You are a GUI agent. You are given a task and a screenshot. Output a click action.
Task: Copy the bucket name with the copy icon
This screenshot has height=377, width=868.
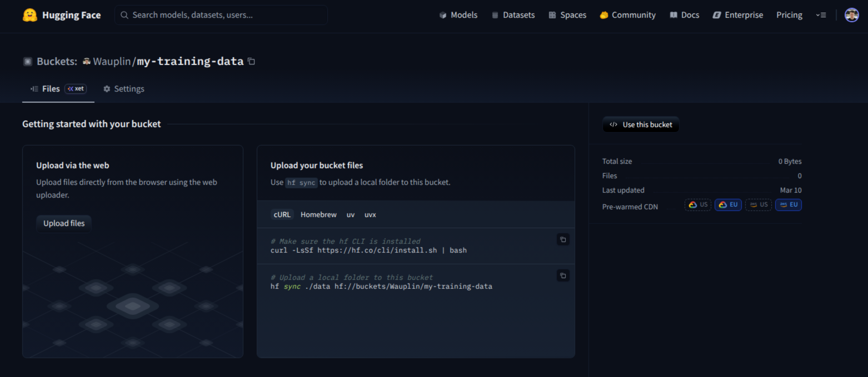click(x=251, y=61)
